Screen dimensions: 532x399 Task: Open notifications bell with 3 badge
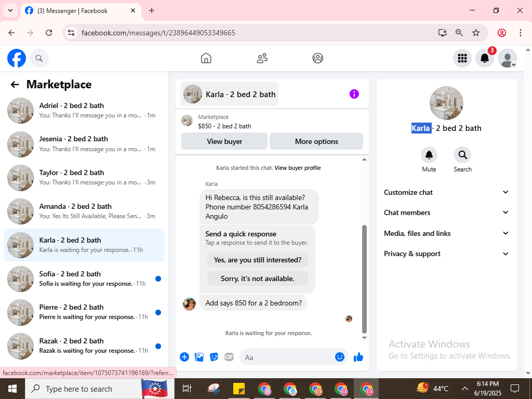click(485, 58)
